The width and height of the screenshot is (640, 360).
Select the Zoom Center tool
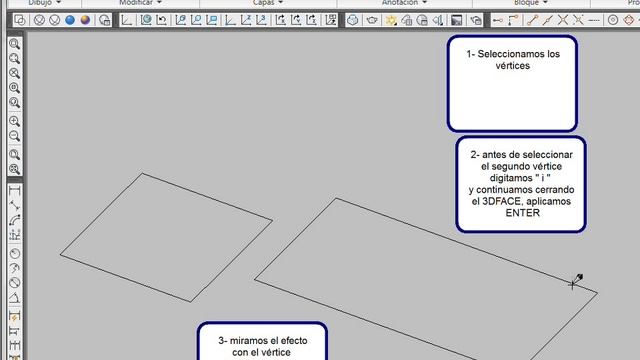15,88
